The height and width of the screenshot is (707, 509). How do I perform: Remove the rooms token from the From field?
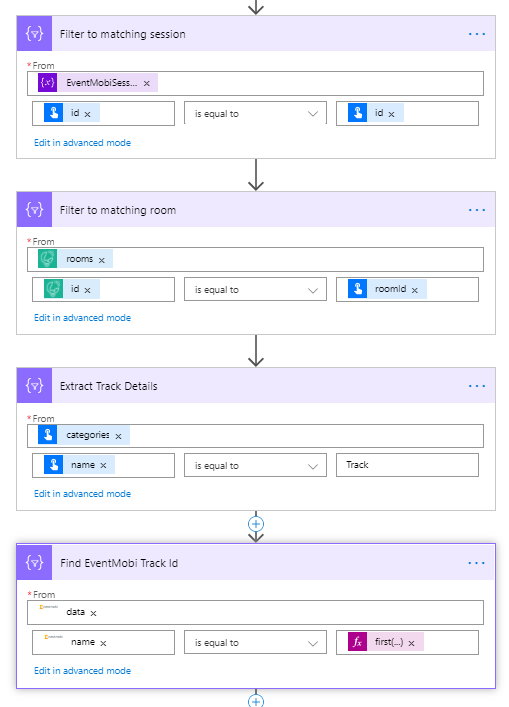tap(101, 260)
